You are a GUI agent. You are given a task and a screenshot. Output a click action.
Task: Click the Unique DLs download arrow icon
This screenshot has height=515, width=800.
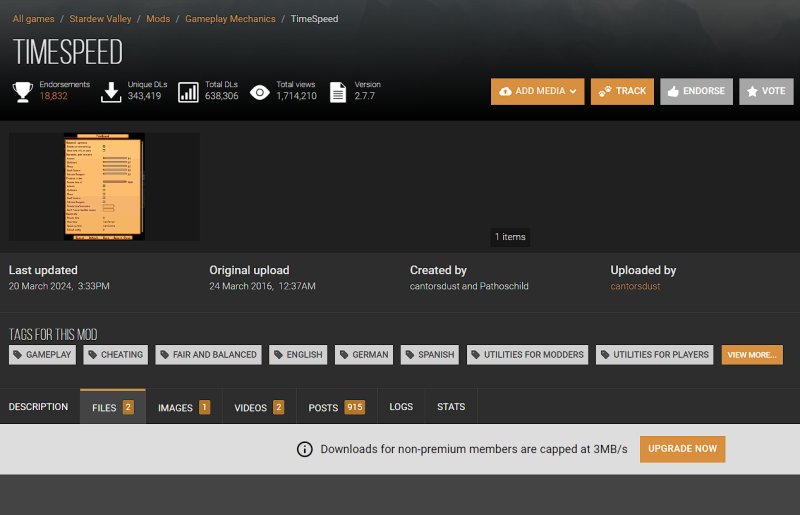[111, 92]
